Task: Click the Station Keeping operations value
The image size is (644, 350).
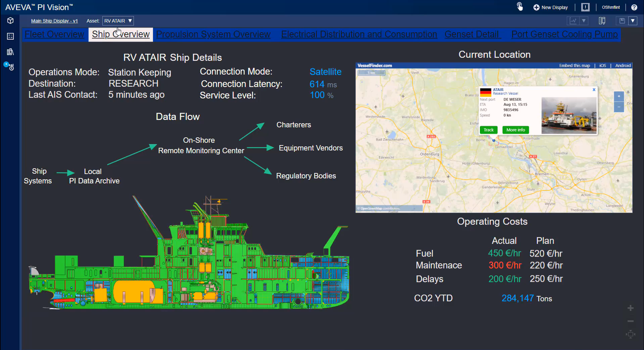Action: [140, 73]
